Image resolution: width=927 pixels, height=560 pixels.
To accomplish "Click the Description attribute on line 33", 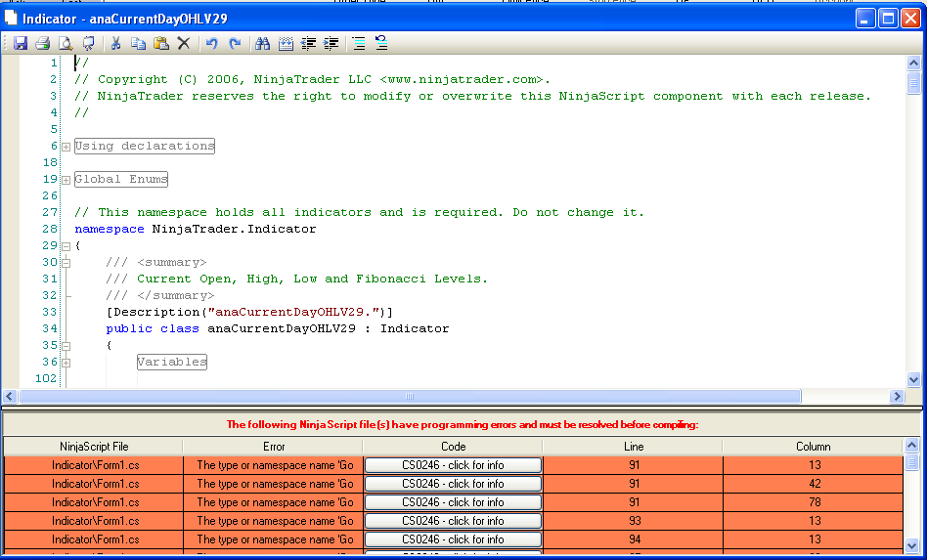I will click(x=249, y=312).
